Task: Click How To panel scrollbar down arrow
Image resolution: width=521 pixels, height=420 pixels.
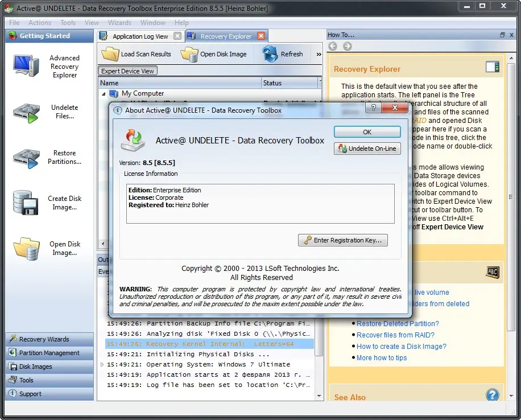Action: 511,396
